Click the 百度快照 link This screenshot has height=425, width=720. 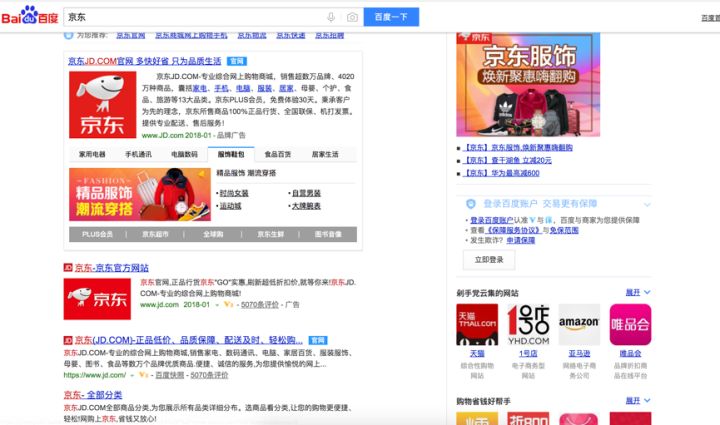click(169, 375)
